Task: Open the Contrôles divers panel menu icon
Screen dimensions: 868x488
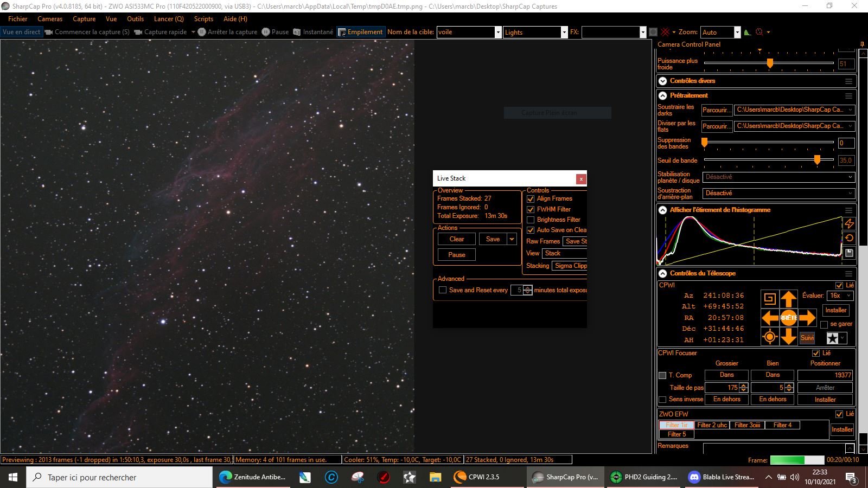Action: (x=848, y=81)
